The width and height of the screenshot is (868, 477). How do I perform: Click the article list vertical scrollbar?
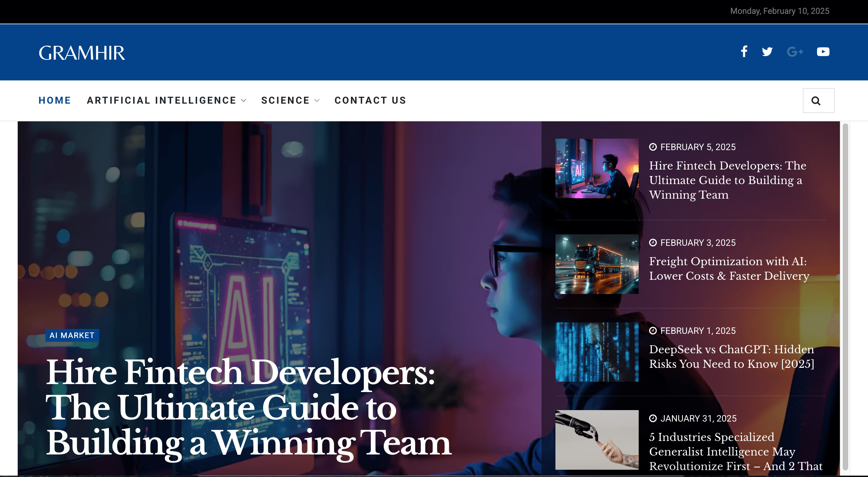(845, 295)
